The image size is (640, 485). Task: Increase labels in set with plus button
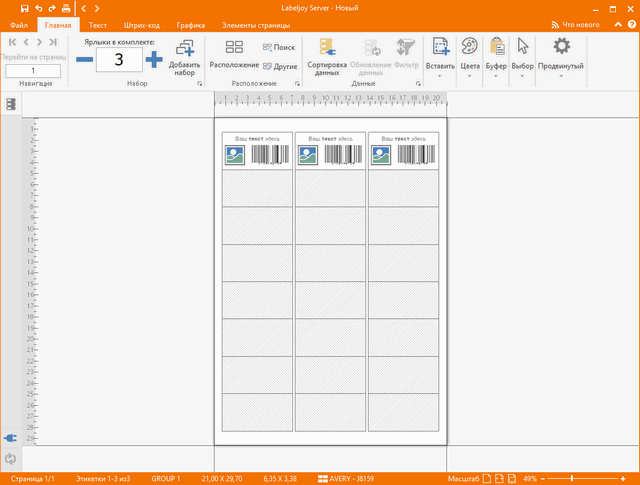154,59
